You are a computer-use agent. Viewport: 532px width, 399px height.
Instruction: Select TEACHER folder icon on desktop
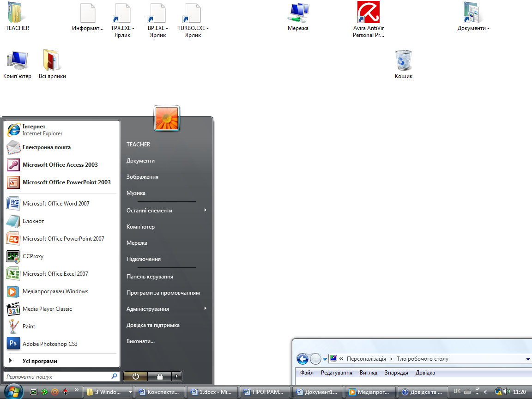pyautogui.click(x=17, y=16)
